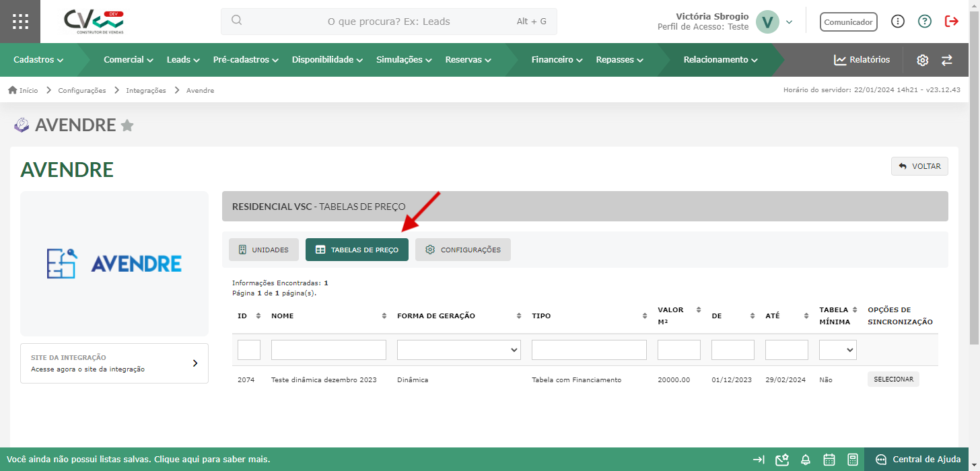This screenshot has width=980, height=471.
Task: Open the Forma de Geração filter dropdown
Action: pos(459,350)
